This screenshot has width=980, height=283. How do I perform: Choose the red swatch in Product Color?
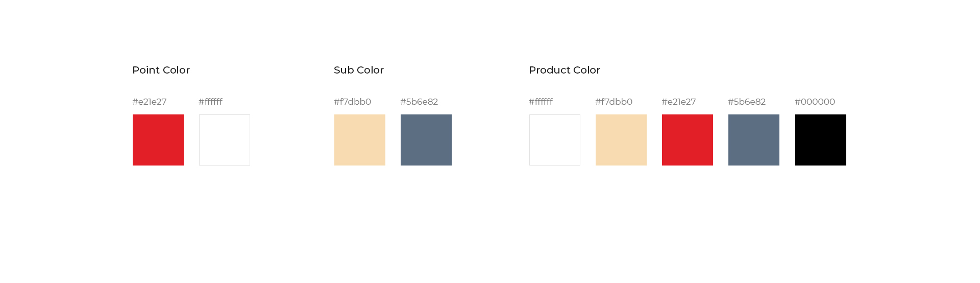(688, 140)
